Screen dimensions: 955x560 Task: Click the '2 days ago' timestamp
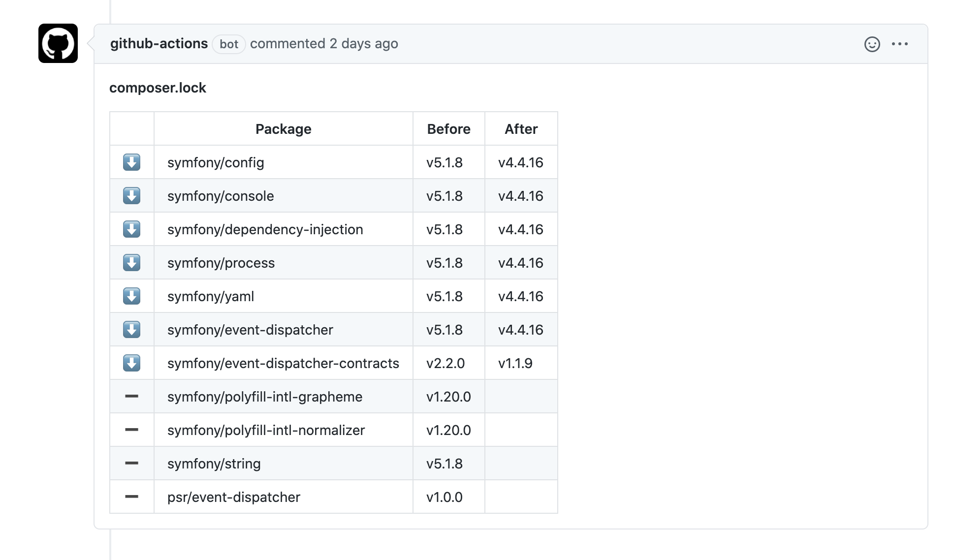click(x=363, y=44)
